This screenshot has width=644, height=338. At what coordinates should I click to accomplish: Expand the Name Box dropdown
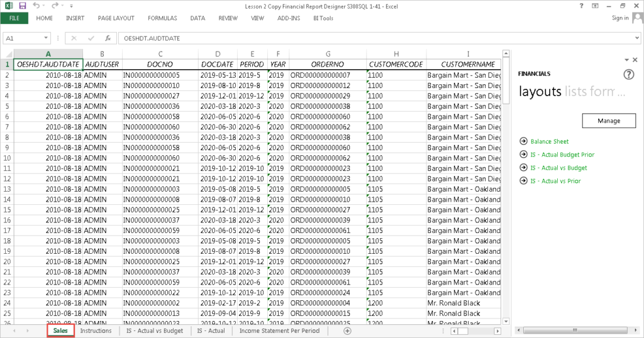coord(50,38)
